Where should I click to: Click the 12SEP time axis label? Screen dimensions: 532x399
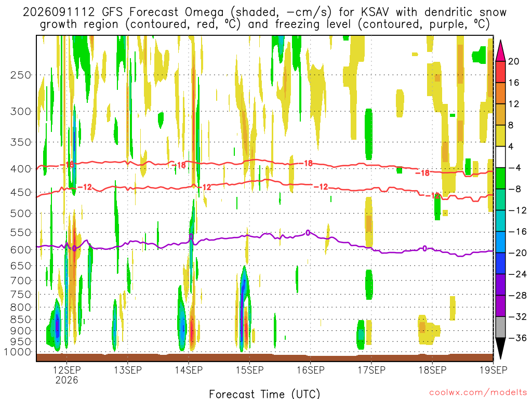[66, 370]
